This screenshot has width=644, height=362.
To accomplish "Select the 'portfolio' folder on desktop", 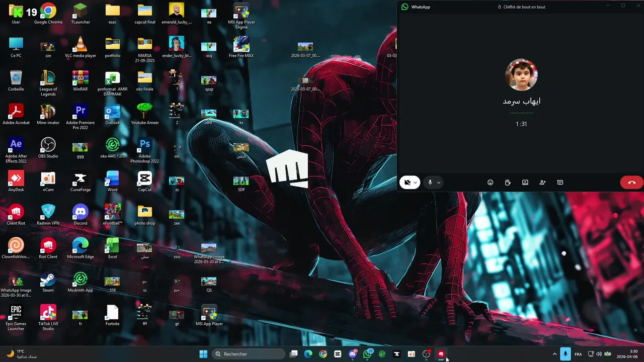I will (x=113, y=48).
